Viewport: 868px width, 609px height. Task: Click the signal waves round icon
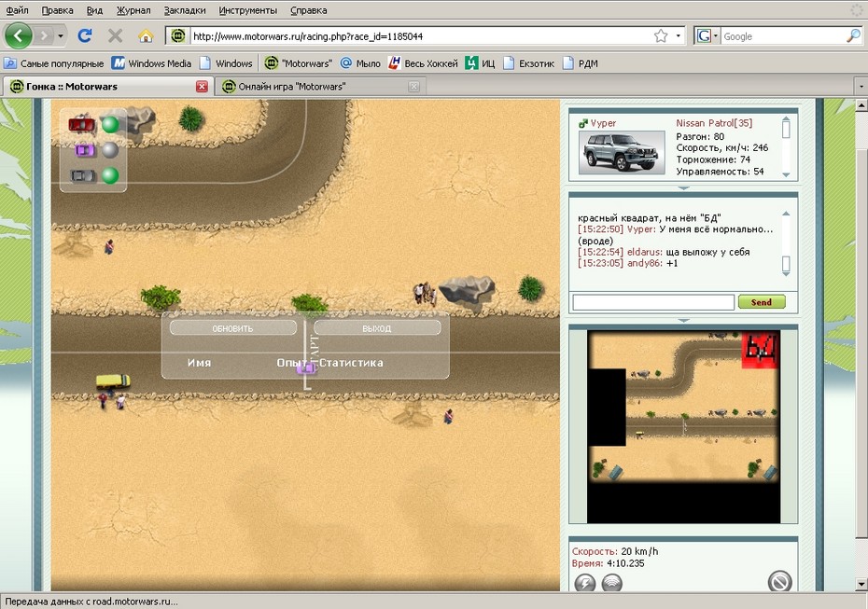(x=611, y=583)
